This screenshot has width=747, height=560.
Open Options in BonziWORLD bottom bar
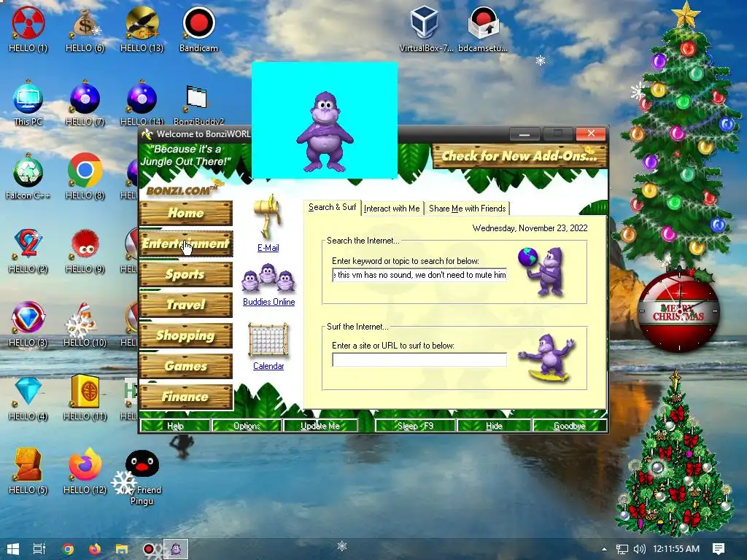tap(247, 426)
